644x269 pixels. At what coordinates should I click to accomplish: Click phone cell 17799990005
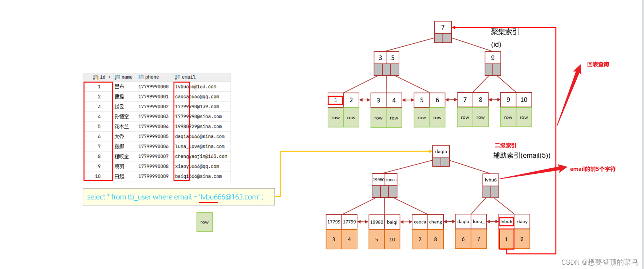point(154,136)
